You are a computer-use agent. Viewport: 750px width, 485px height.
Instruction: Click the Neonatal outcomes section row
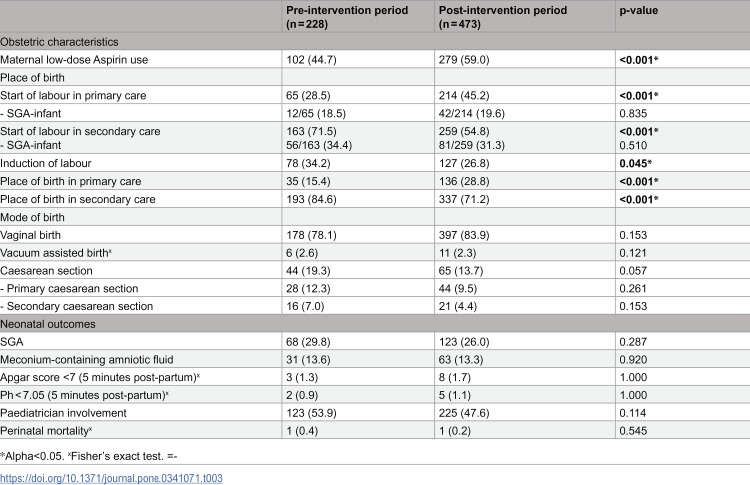[375, 324]
